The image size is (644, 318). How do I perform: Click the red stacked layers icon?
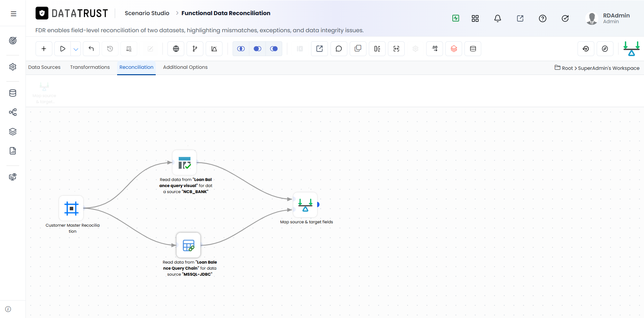pyautogui.click(x=454, y=49)
